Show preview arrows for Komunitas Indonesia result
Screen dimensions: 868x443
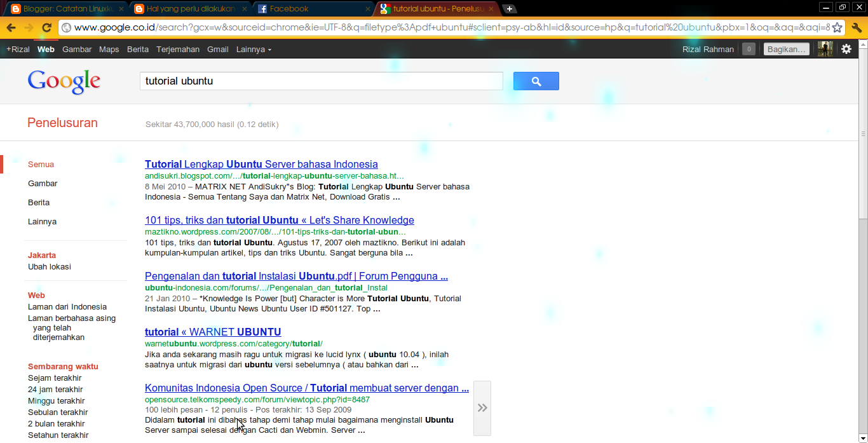coord(482,408)
